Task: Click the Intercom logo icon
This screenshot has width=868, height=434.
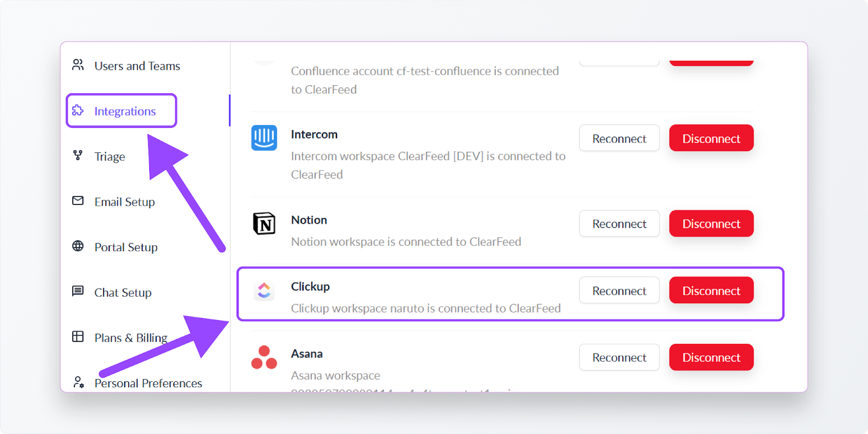Action: (x=264, y=138)
